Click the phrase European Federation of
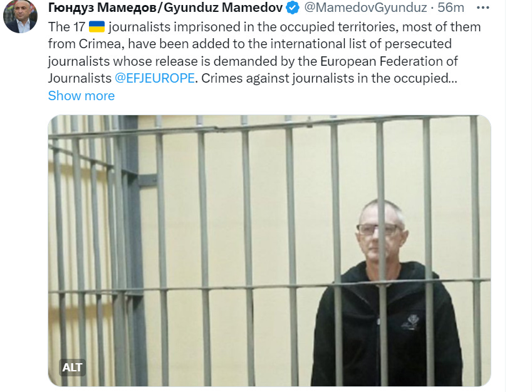The width and height of the screenshot is (532, 392). click(x=389, y=61)
